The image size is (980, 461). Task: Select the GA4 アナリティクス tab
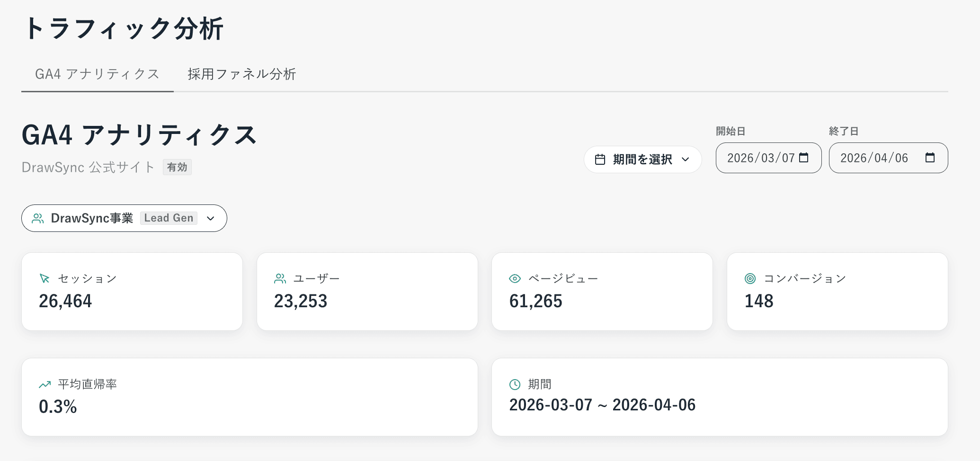(x=97, y=74)
